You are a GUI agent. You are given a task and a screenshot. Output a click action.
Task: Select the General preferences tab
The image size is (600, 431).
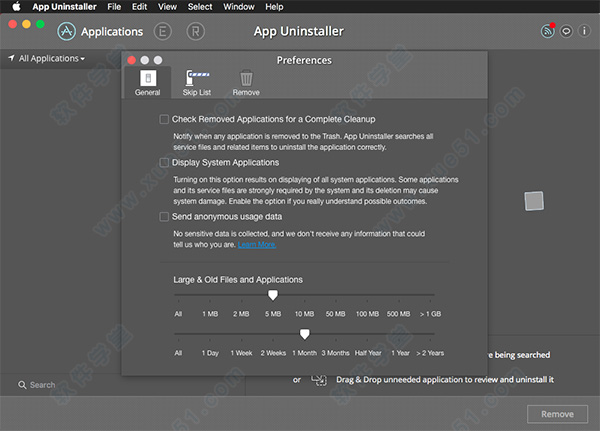click(x=147, y=83)
